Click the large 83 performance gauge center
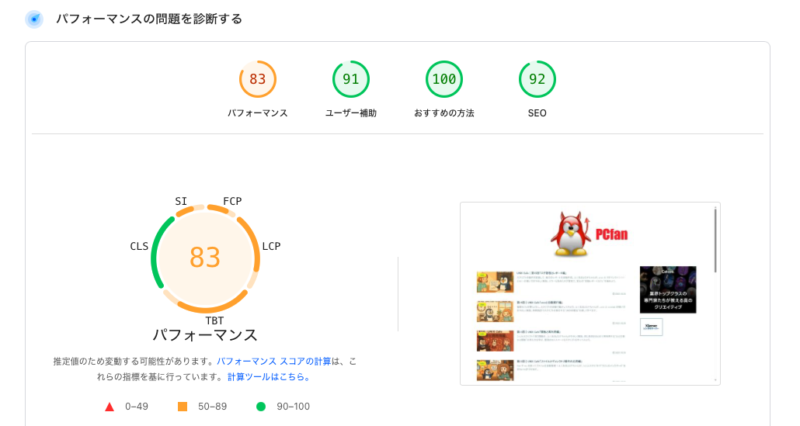Image resolution: width=800 pixels, height=426 pixels. 205,257
